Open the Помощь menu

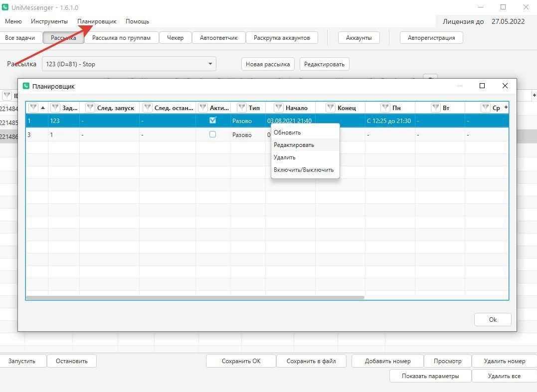(x=137, y=21)
